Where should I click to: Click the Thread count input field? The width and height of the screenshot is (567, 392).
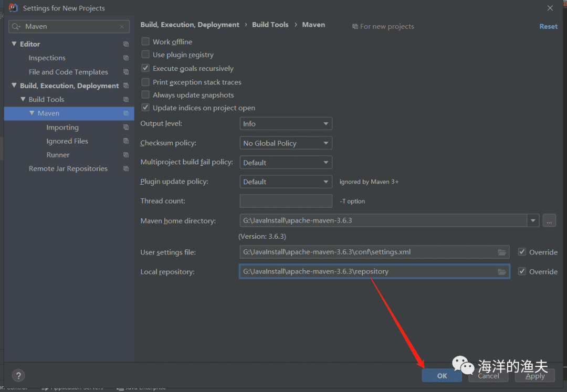pos(286,201)
